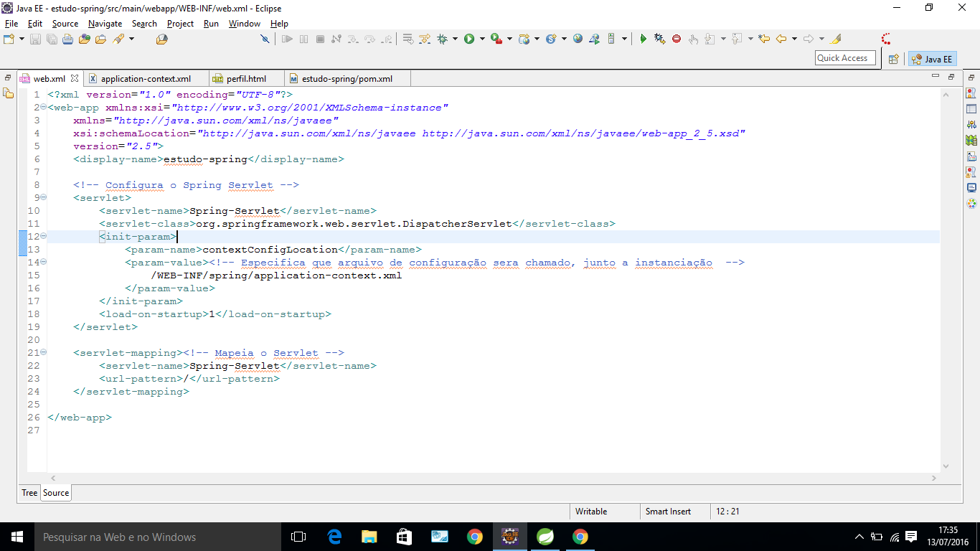Image resolution: width=980 pixels, height=551 pixels.
Task: Open the Markers icon at top of right sidebar
Action: pos(971,93)
